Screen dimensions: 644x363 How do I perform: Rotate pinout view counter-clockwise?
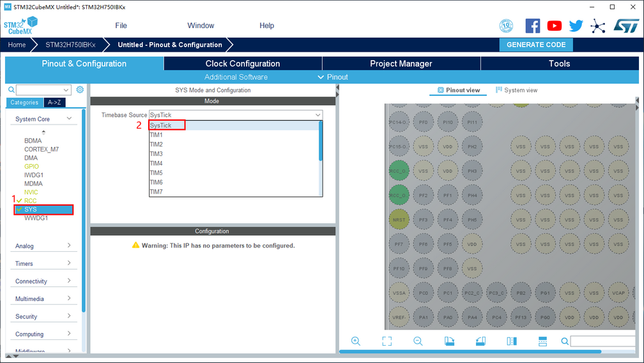(480, 341)
